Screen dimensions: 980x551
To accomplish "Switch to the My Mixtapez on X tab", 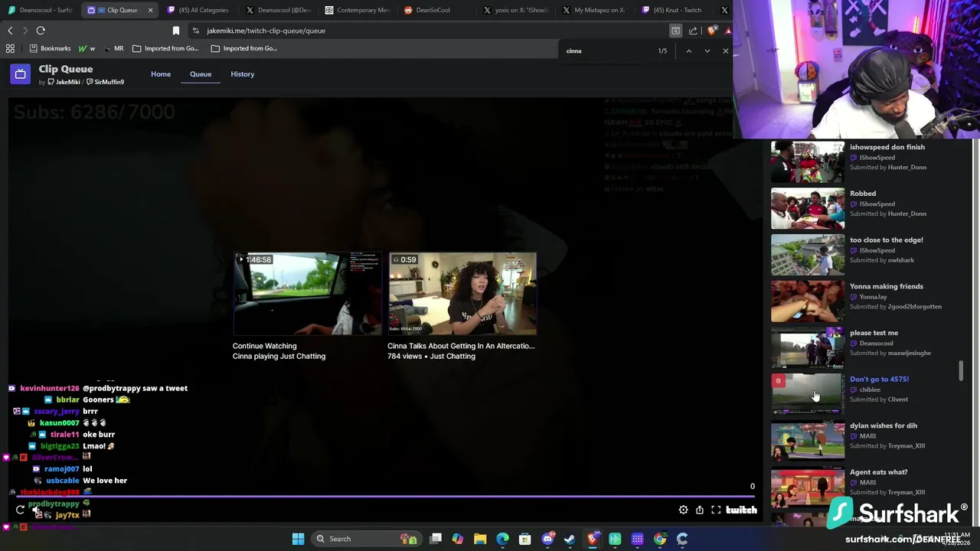I will pyautogui.click(x=596, y=10).
